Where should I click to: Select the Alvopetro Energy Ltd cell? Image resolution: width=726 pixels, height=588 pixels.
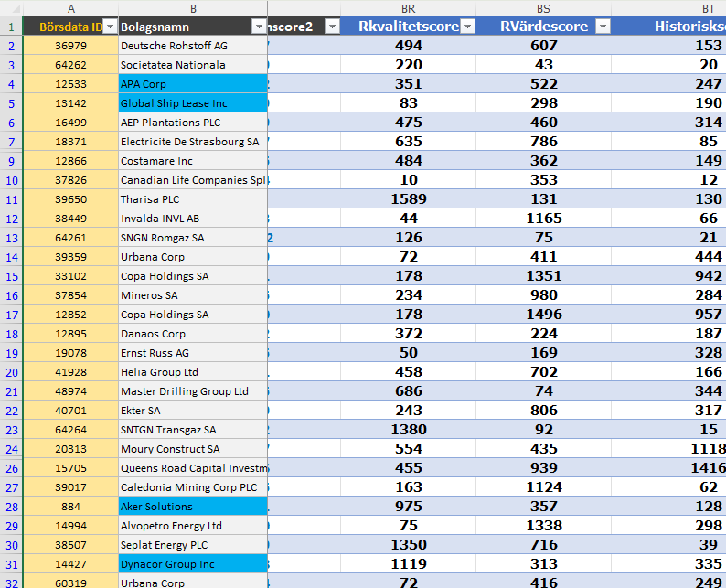coord(193,526)
